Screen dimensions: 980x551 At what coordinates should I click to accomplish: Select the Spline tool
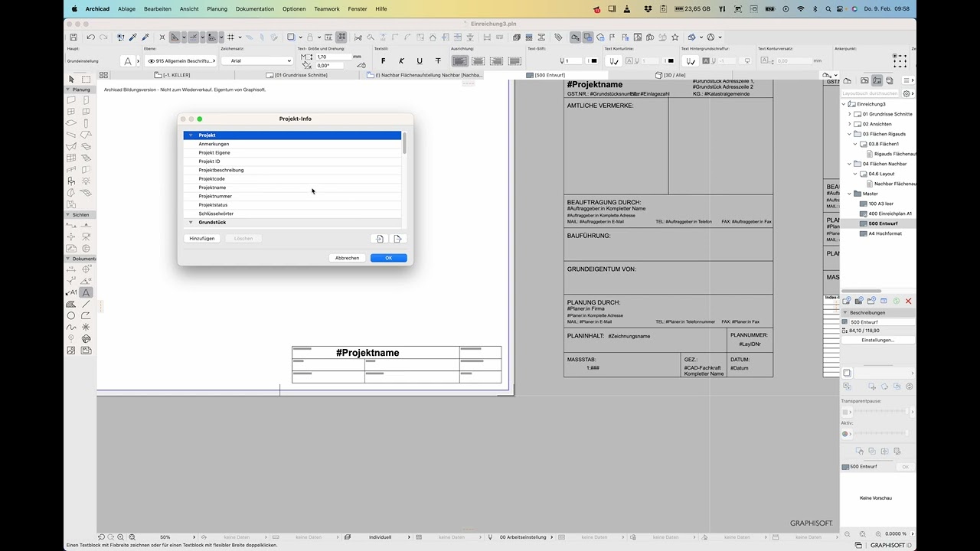[x=71, y=327]
